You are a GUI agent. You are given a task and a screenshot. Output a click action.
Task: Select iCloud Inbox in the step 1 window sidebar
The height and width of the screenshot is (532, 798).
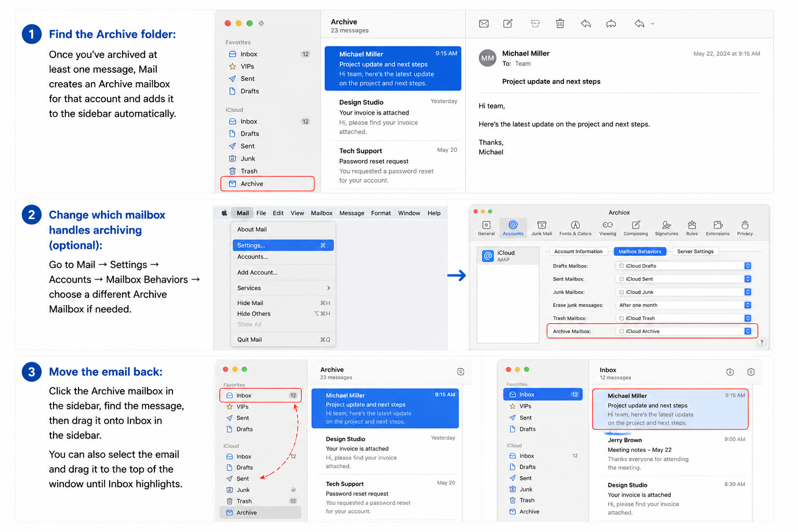[x=269, y=122]
